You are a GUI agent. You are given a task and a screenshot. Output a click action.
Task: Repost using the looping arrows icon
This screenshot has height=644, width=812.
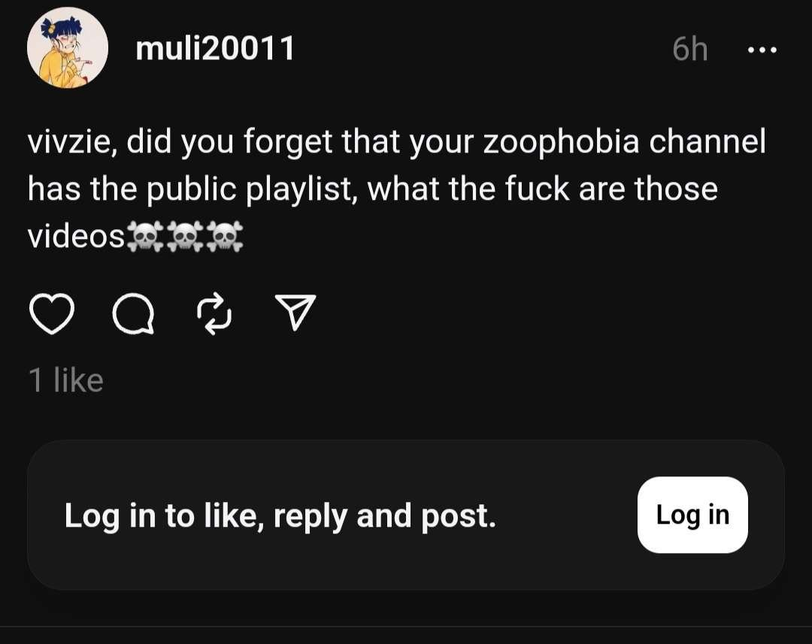tap(214, 313)
